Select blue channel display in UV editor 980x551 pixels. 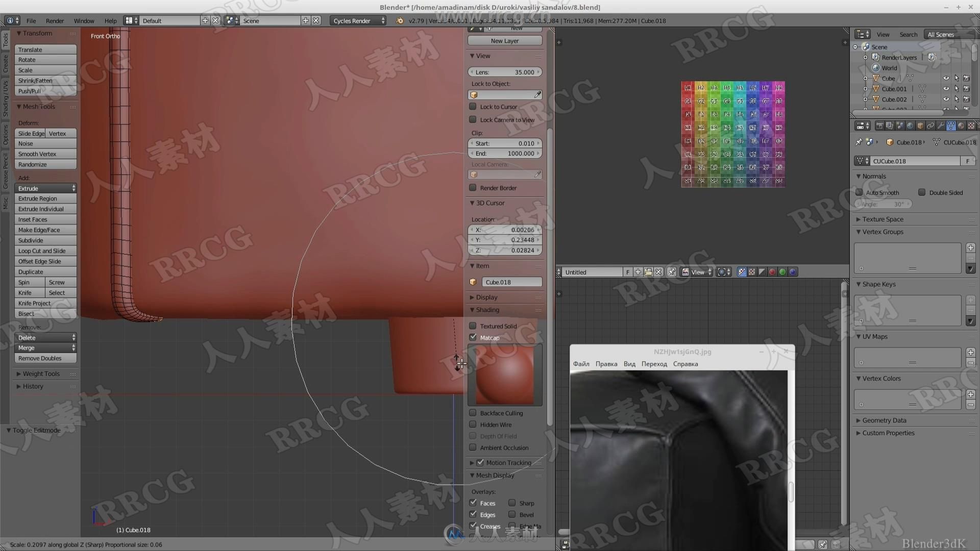pyautogui.click(x=793, y=272)
